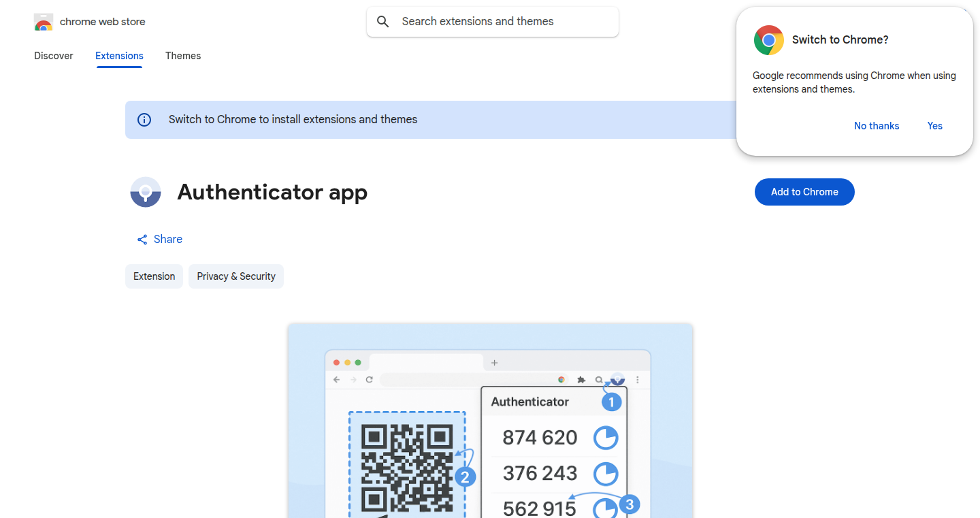The image size is (980, 518).
Task: Click the search magnifier icon
Action: (383, 22)
